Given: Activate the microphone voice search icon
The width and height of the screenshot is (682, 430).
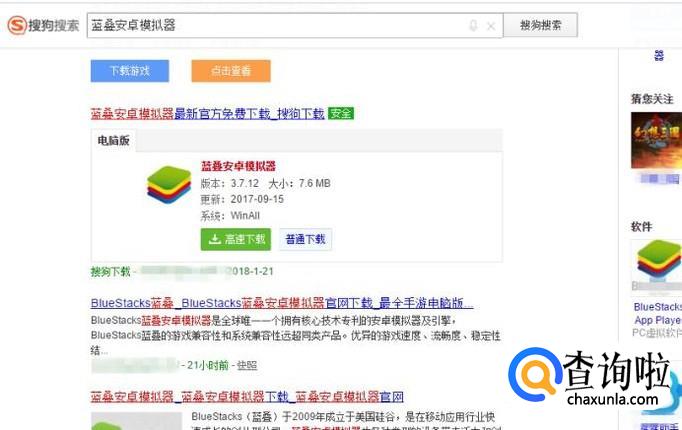Looking at the screenshot, I should [x=474, y=26].
